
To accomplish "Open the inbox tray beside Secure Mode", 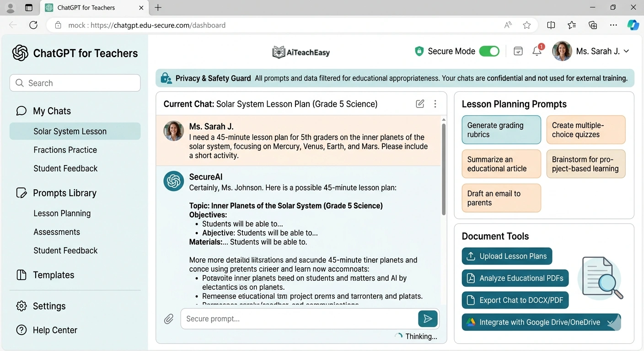I will (518, 51).
